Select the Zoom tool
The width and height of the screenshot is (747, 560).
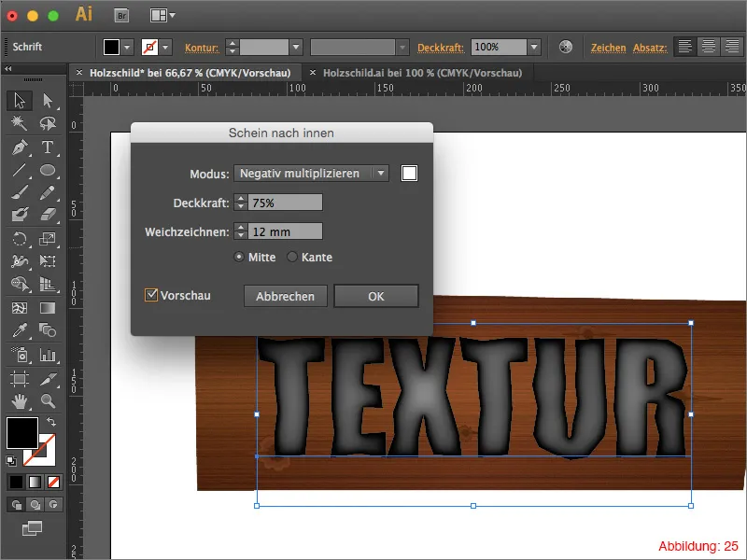48,401
